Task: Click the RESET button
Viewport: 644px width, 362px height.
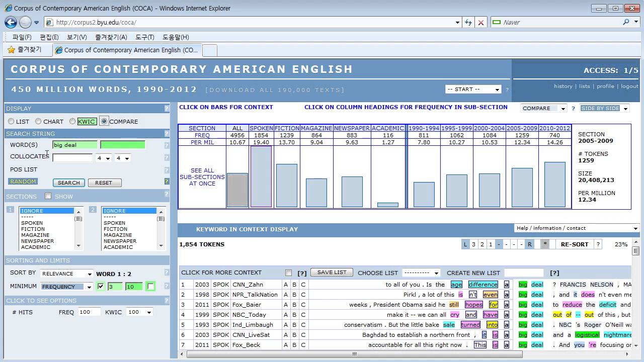Action: (104, 183)
